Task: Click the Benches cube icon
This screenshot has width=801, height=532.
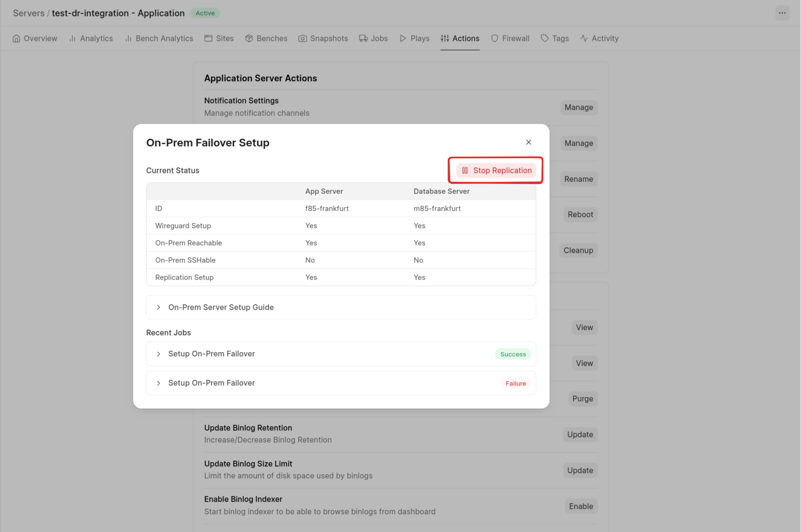Action: coord(249,38)
